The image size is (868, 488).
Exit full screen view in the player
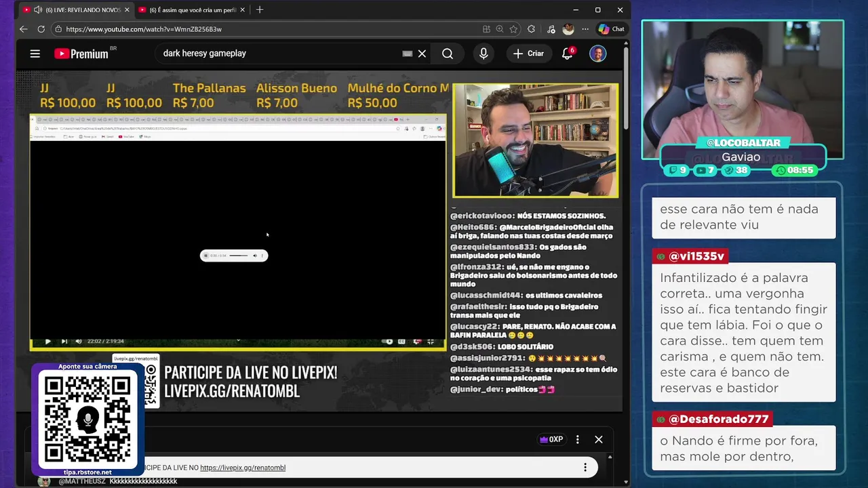tap(431, 341)
